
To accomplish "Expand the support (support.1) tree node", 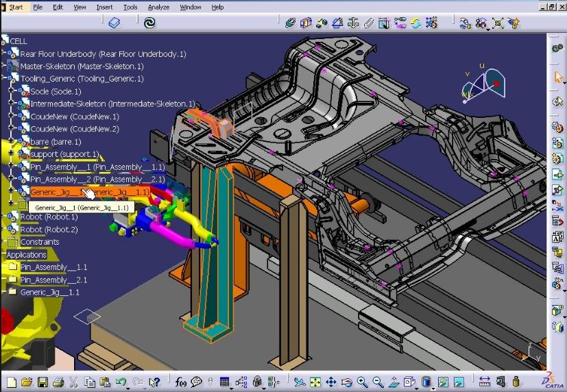I will click(x=11, y=154).
